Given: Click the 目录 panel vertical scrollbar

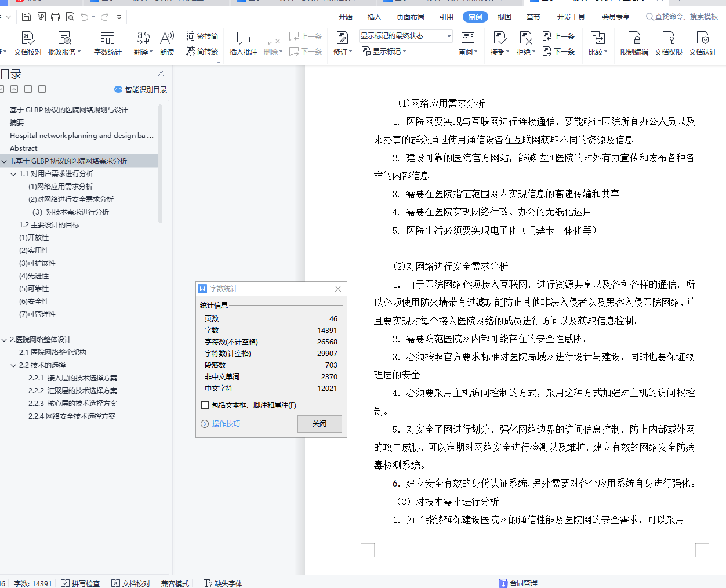Looking at the screenshot, I should point(161,163).
